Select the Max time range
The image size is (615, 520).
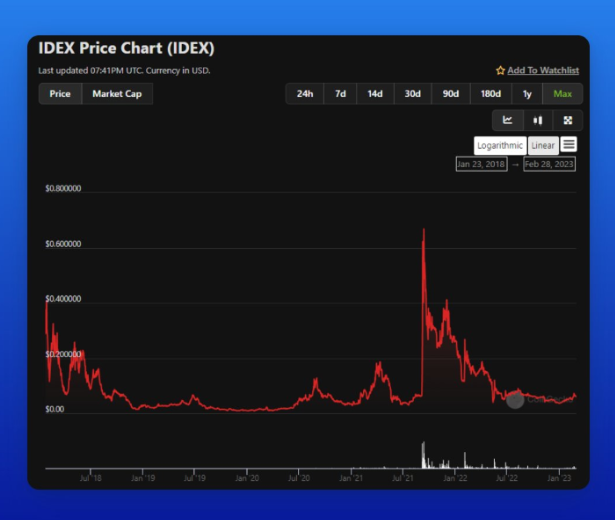point(562,94)
